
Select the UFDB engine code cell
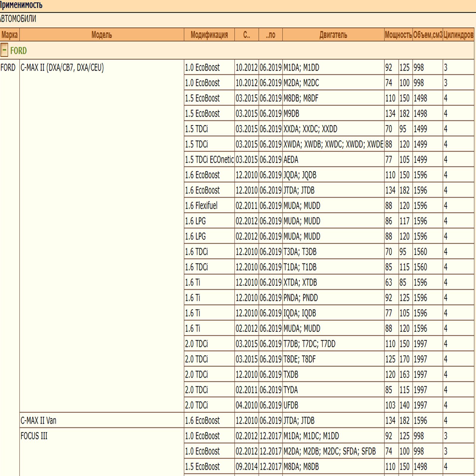click(291, 405)
